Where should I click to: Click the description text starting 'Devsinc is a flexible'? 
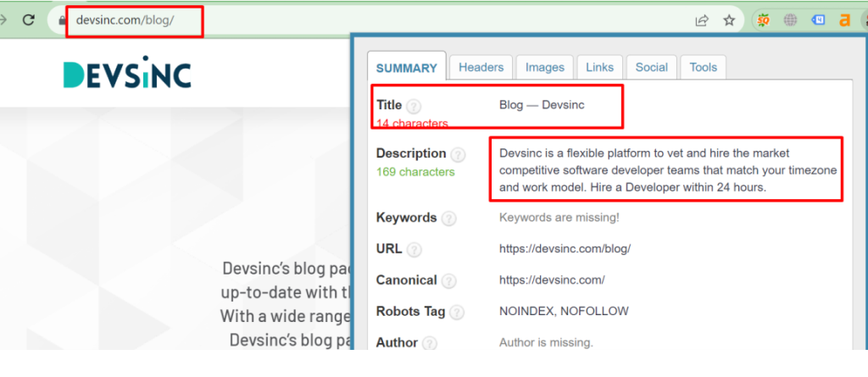pos(668,170)
